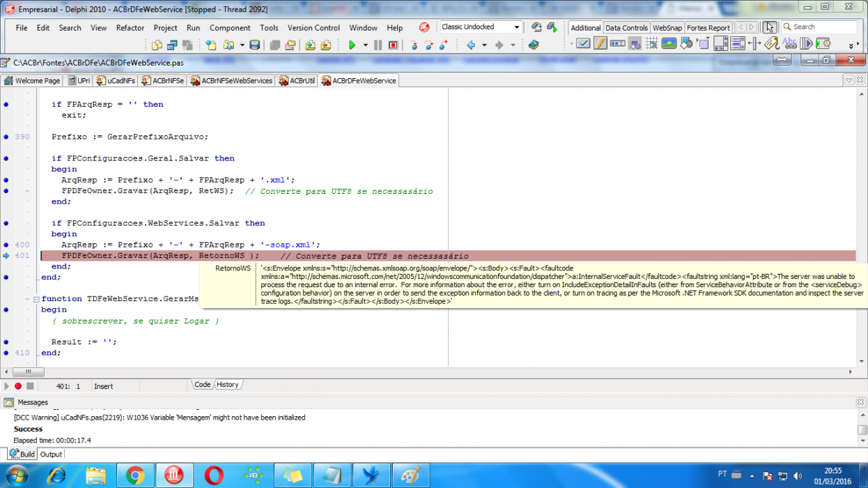Toggle breakpoint dot at line 390

(6, 137)
